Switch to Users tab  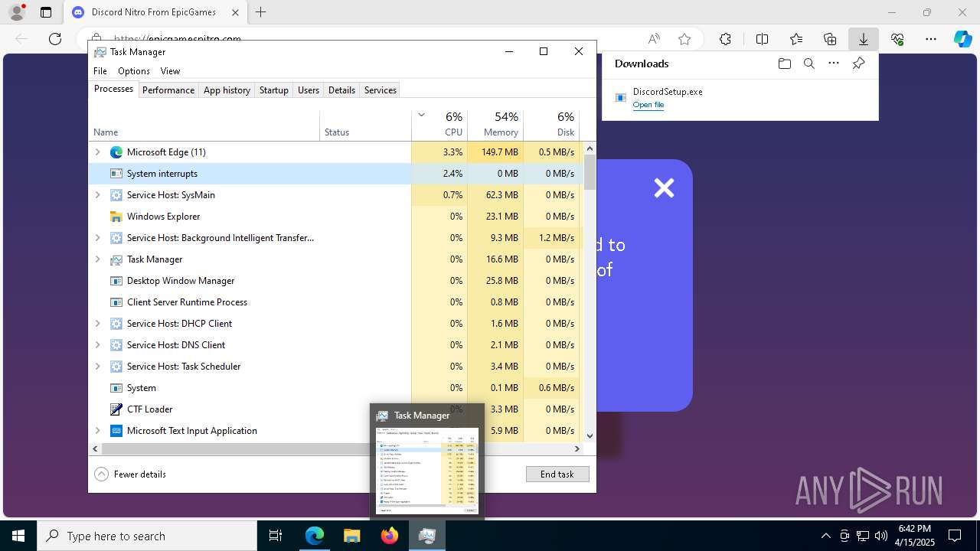tap(309, 90)
